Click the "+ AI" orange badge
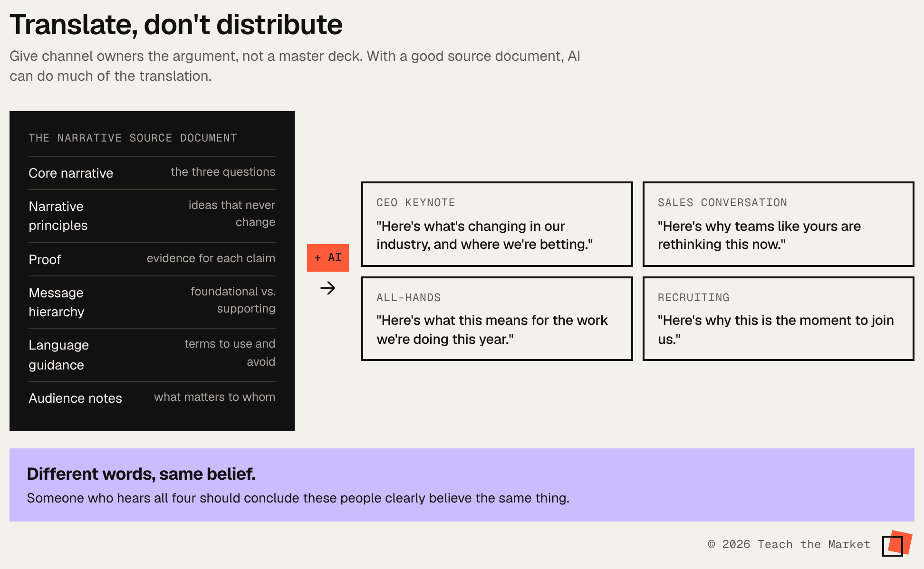The image size is (924, 569). (x=328, y=258)
